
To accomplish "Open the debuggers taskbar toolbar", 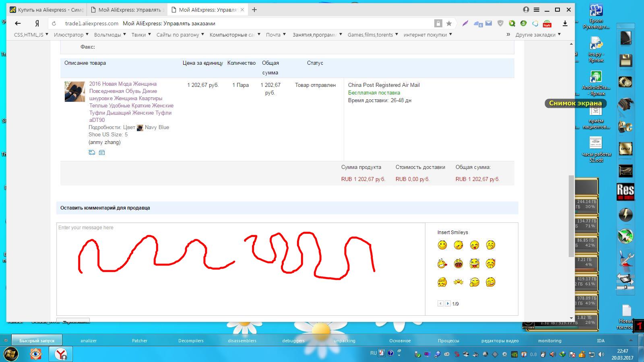I will 293,341.
